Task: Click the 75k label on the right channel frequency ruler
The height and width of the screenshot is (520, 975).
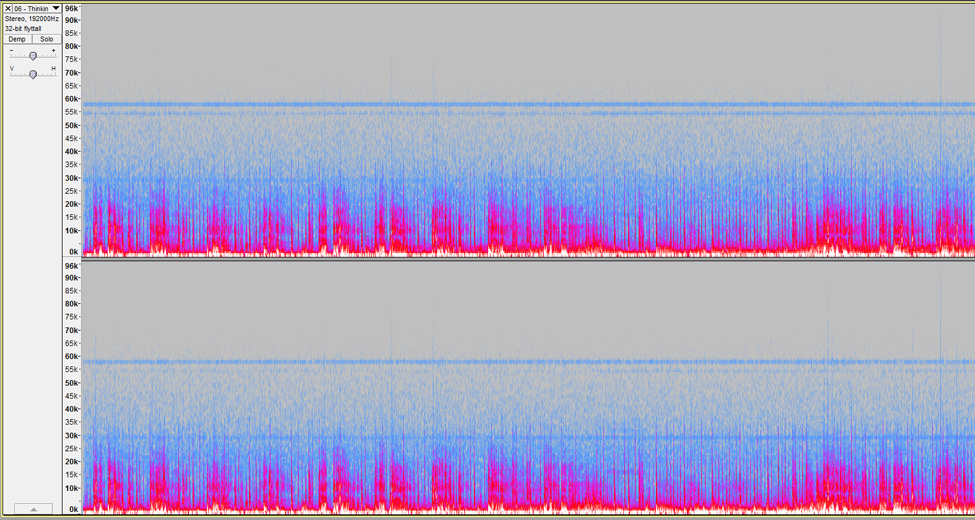Action: click(x=72, y=317)
